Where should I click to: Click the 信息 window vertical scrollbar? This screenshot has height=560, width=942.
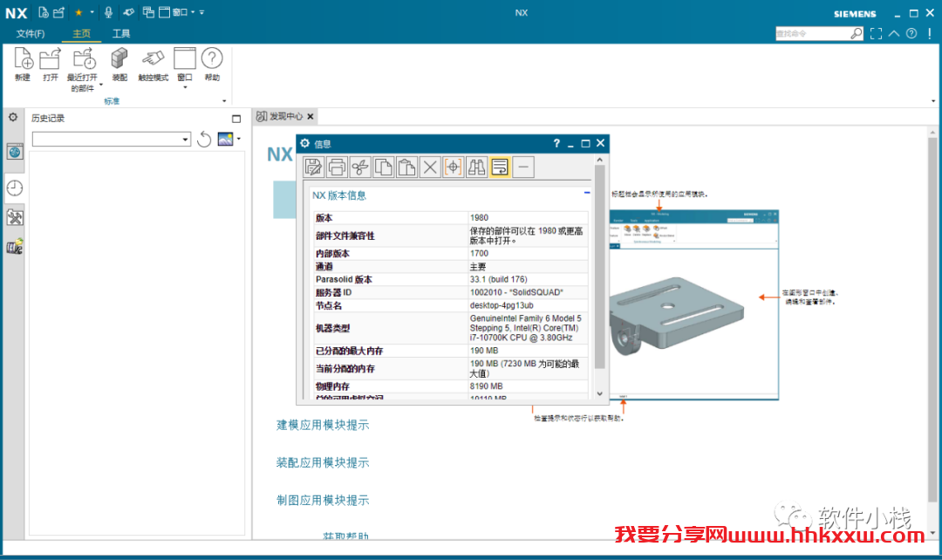pyautogui.click(x=599, y=267)
